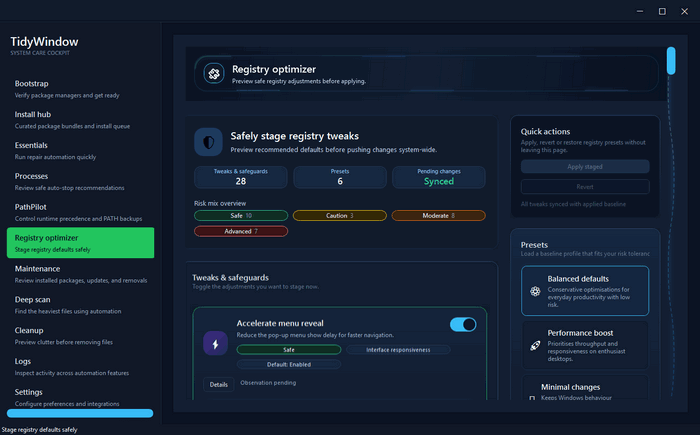Screen dimensions: 700x435
Task: Open the Bootstrap page
Action: (80, 89)
